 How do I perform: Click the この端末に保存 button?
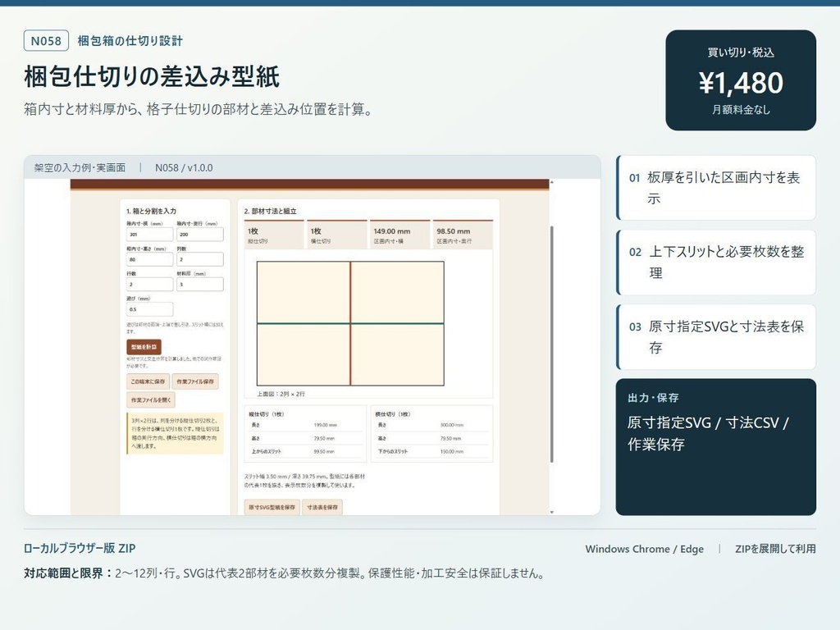(x=148, y=381)
